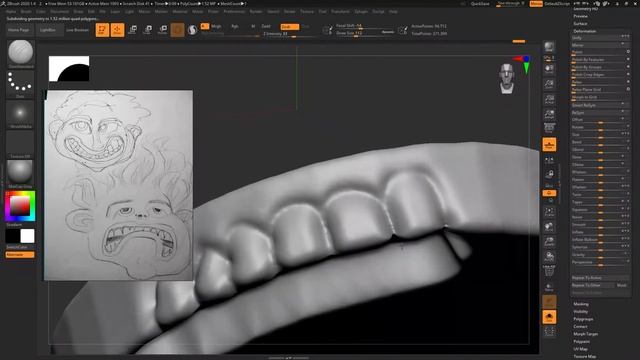640x360 pixels.
Task: Toggle the orange XYZ rotation button
Action: point(549,193)
